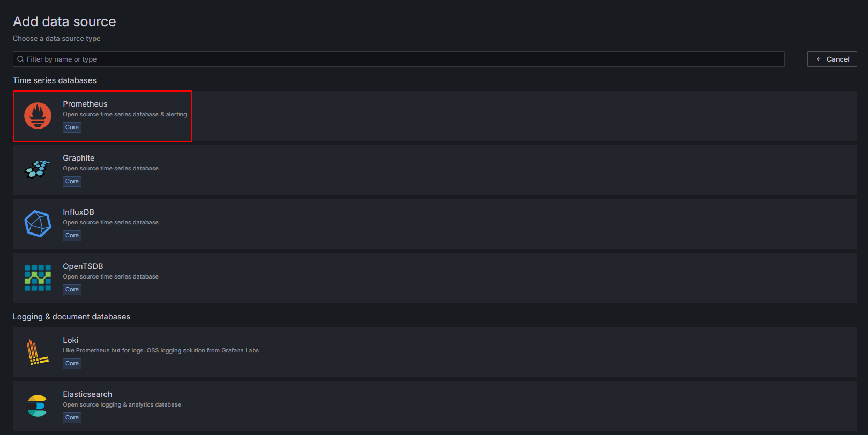
Task: Select the Elasticsearch data source row
Action: (x=375, y=406)
